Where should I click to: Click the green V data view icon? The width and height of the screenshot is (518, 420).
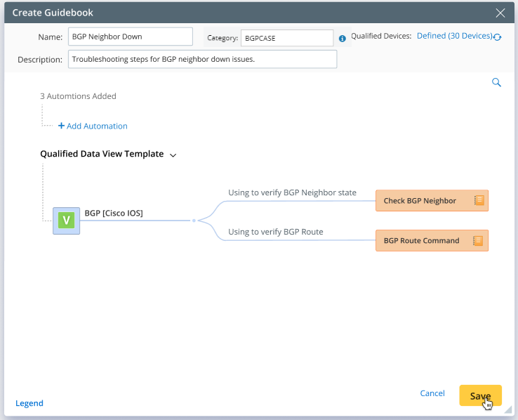pos(66,221)
